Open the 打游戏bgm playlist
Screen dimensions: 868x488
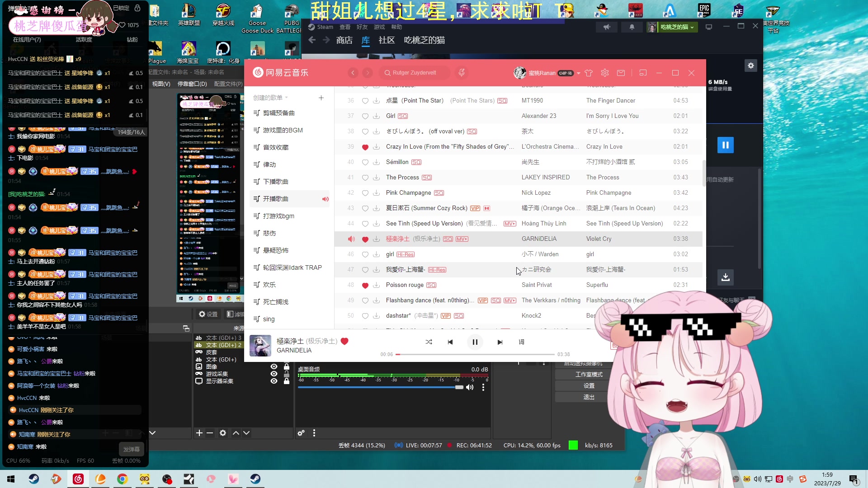(x=289, y=216)
